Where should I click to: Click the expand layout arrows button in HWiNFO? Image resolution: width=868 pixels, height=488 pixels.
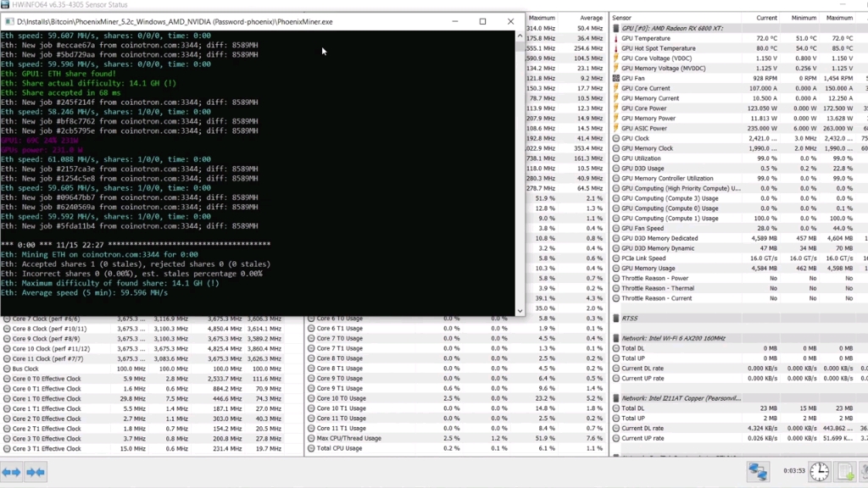(x=11, y=472)
